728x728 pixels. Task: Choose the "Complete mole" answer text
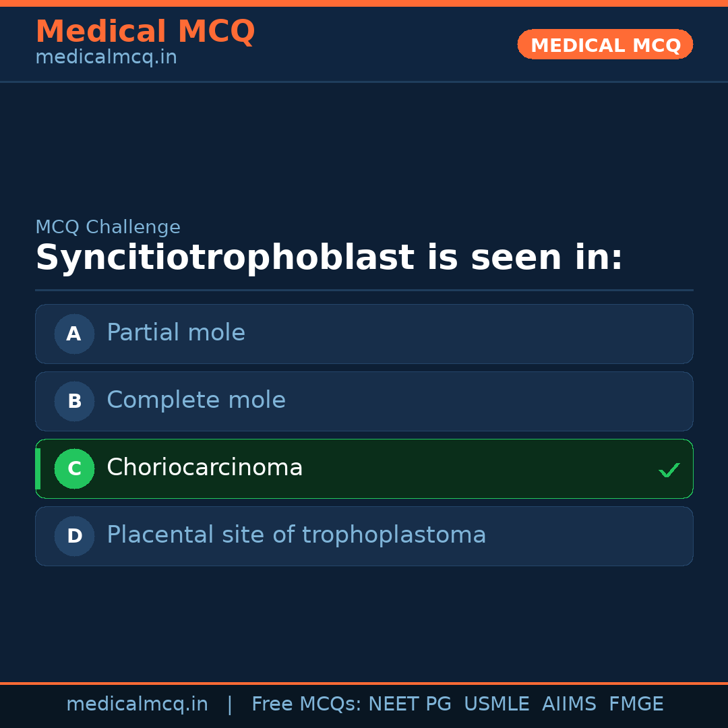196,400
